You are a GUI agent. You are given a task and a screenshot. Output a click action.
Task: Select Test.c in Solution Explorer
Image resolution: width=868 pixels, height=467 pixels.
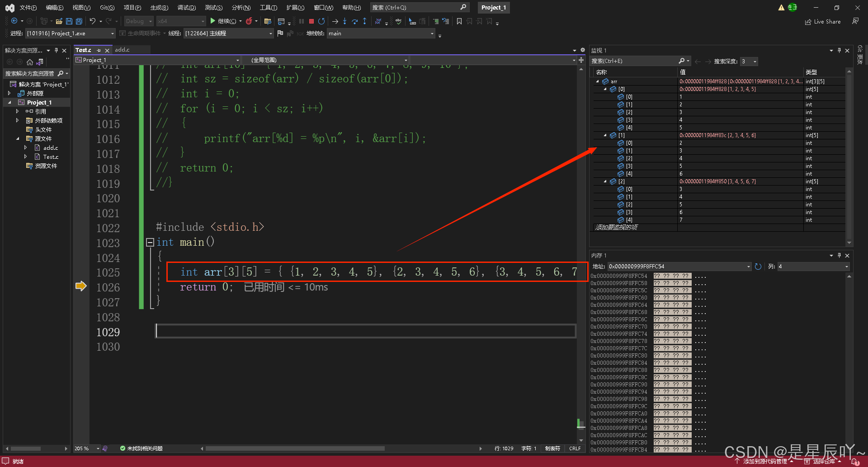click(51, 157)
